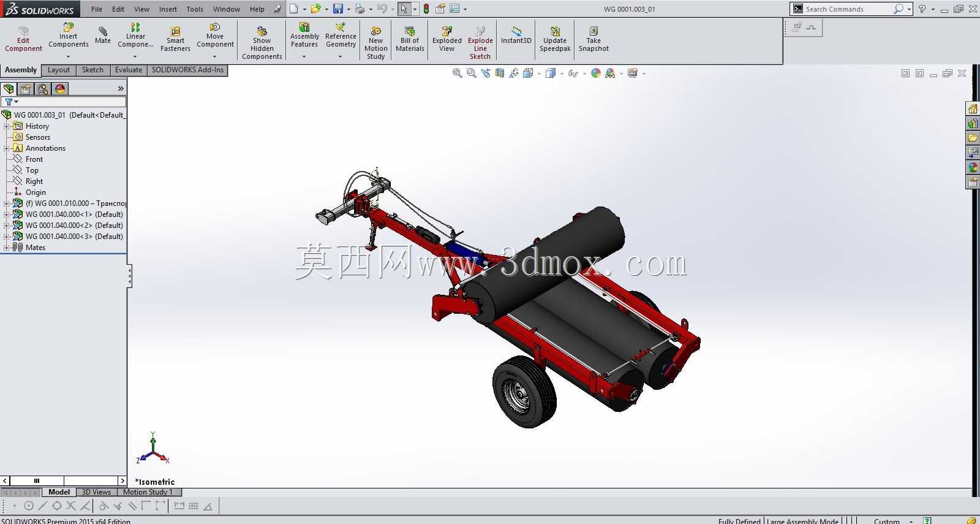Screen dimensions: 980x524
Task: Open Appearances task pane tab on right
Action: [x=973, y=167]
